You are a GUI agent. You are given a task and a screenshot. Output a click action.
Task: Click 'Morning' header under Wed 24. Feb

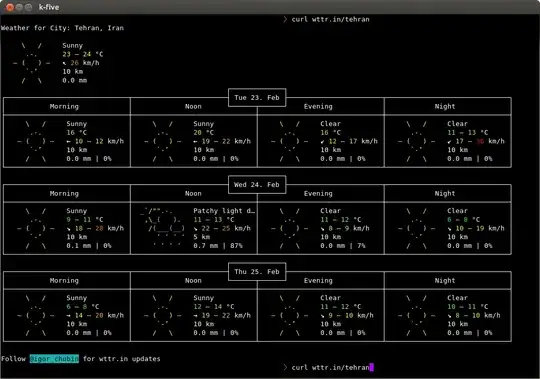tap(64, 193)
